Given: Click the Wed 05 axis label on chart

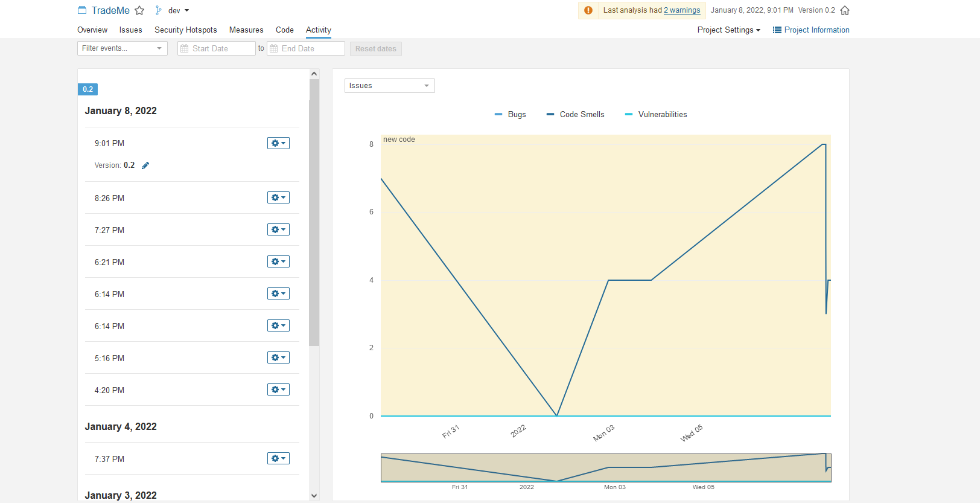Looking at the screenshot, I should 692,433.
